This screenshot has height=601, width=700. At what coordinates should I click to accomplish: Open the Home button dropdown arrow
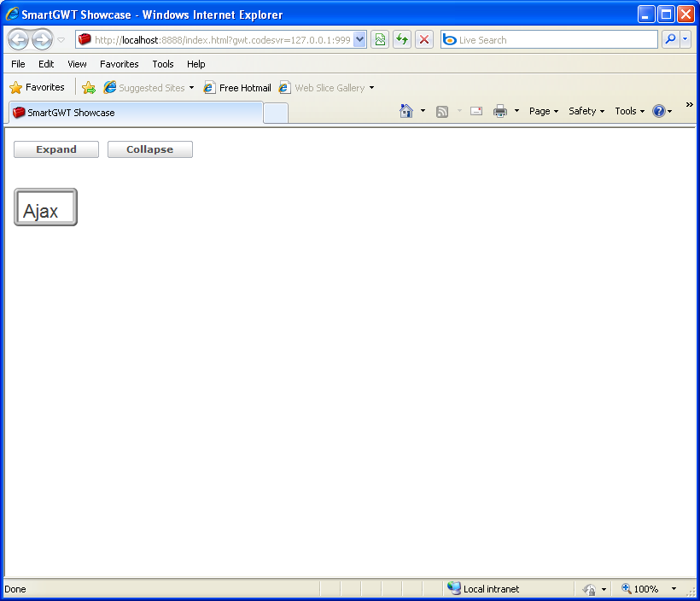(423, 111)
